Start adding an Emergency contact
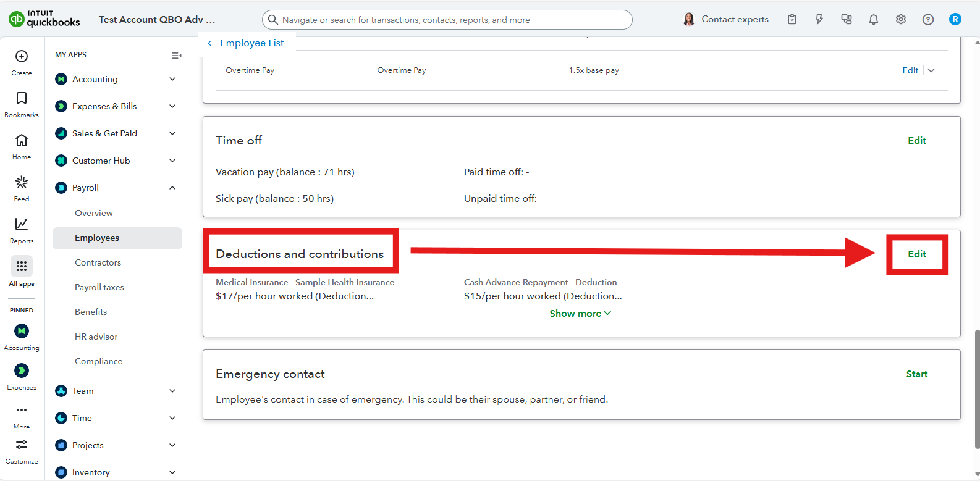 pyautogui.click(x=916, y=374)
